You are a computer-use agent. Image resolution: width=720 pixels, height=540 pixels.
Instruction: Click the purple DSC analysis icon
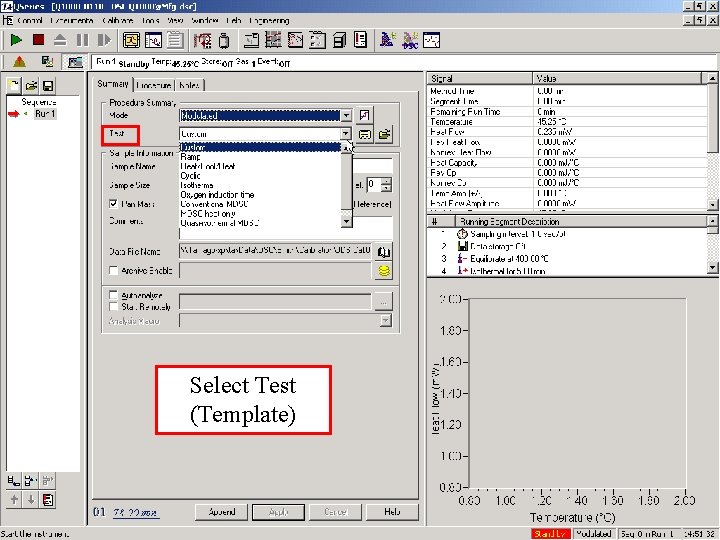tap(410, 40)
